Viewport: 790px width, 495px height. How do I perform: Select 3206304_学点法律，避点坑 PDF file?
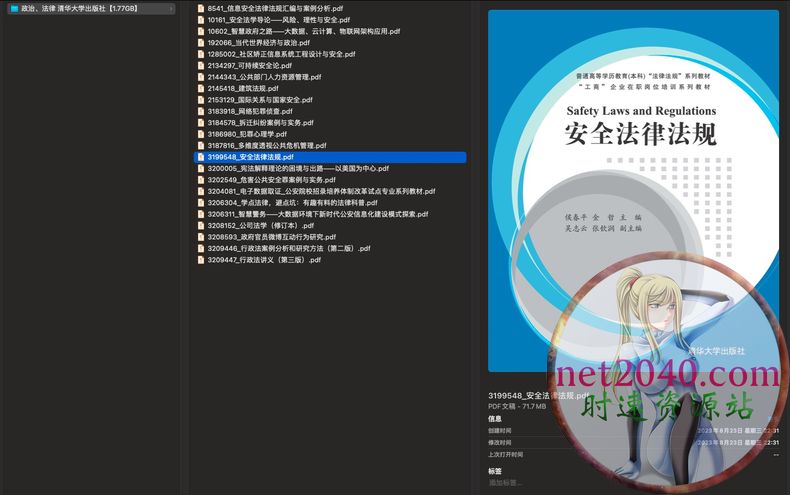300,203
